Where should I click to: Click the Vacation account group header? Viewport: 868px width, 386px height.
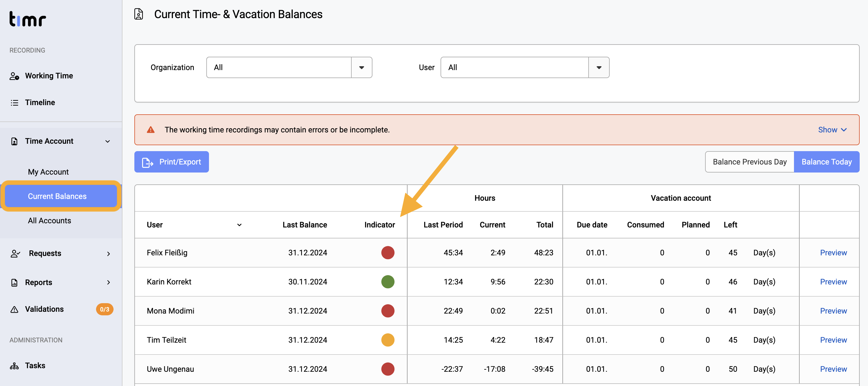(x=681, y=198)
